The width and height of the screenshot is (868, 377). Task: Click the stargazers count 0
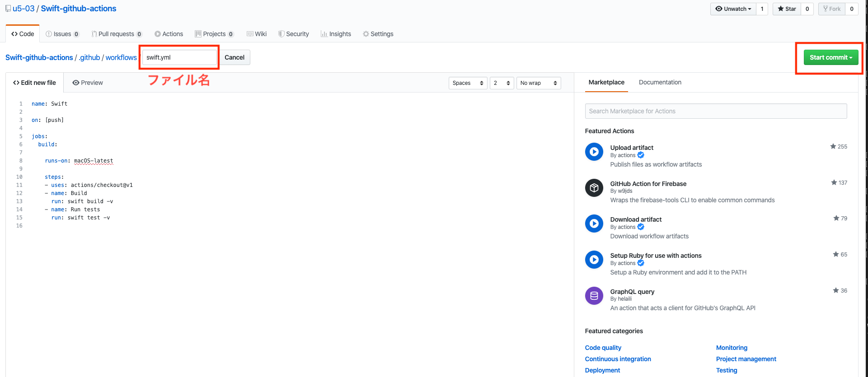pos(807,9)
